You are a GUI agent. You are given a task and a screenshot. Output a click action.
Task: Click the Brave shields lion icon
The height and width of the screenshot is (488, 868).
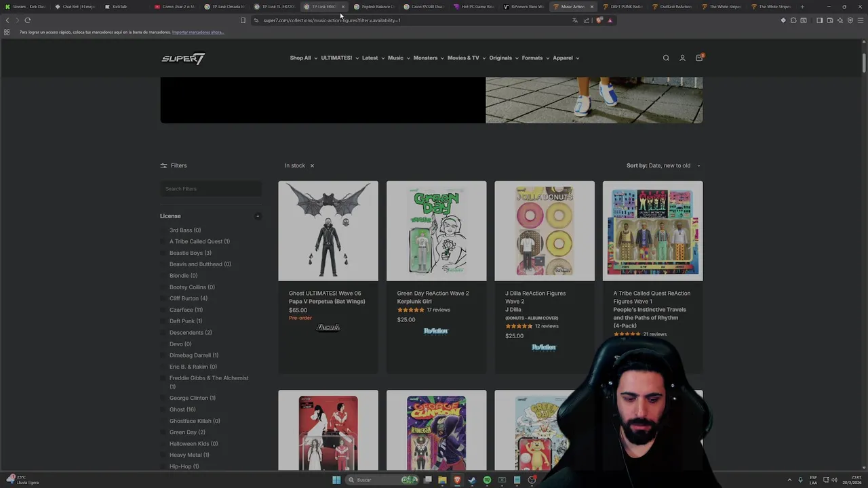(599, 20)
